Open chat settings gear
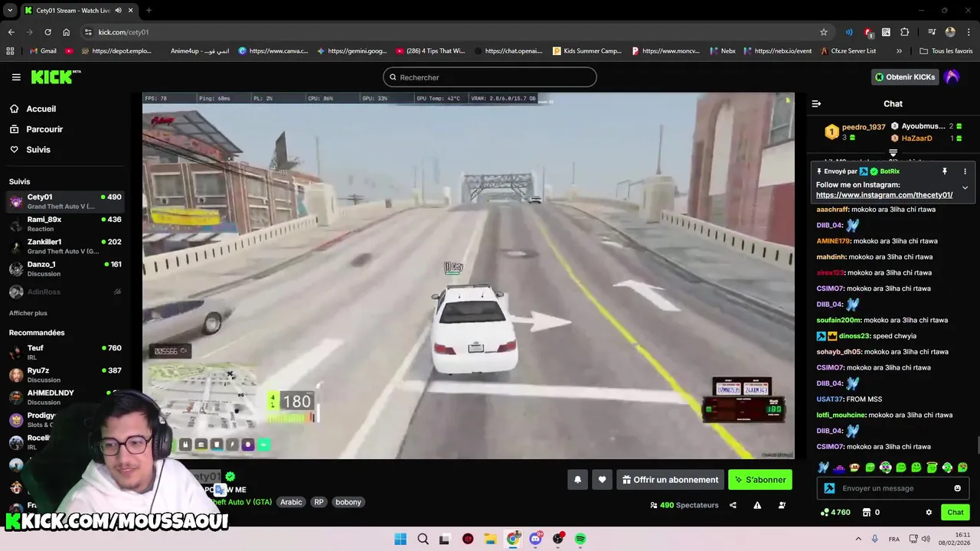 [929, 513]
